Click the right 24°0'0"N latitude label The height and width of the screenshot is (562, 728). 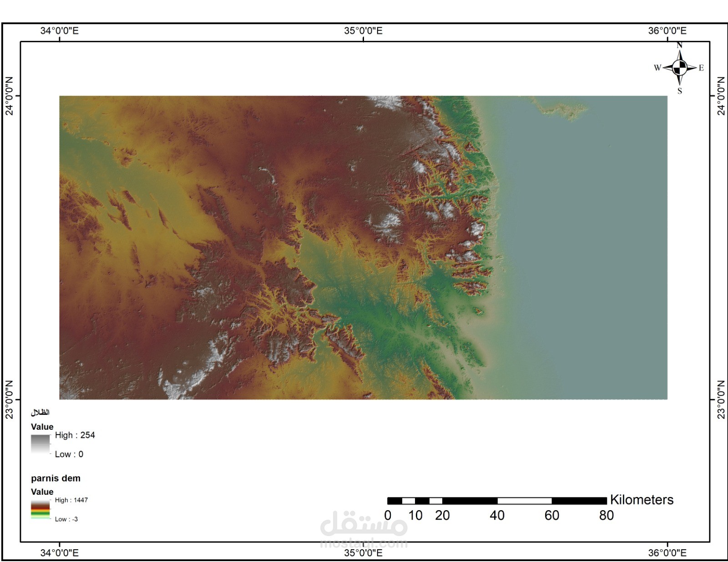(x=721, y=96)
